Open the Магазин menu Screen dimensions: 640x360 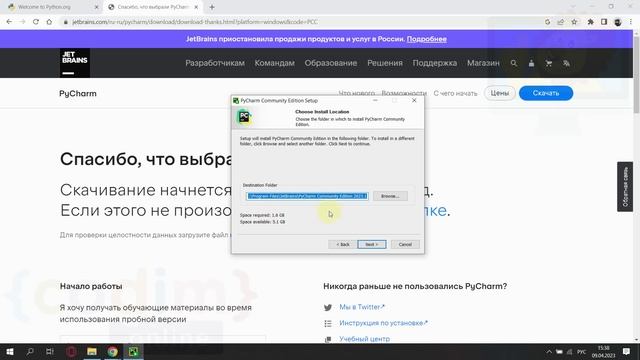483,63
